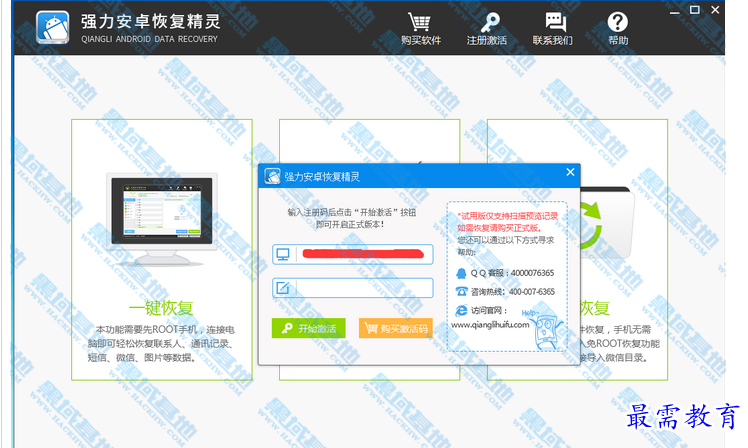The image size is (748, 448).
Task: Close the 强力安卓恢复精灵 activation dialog
Action: point(570,172)
